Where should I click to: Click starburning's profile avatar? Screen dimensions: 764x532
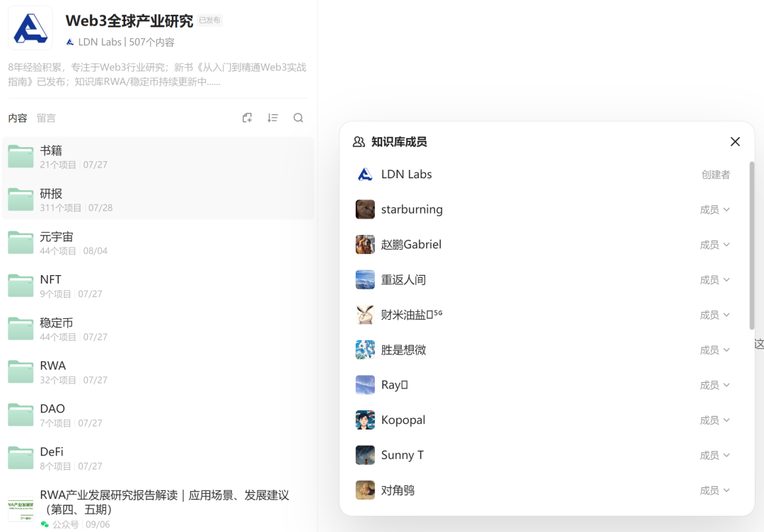pyautogui.click(x=365, y=209)
